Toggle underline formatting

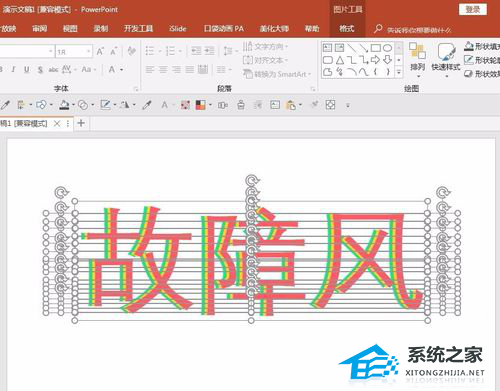pos(27,69)
